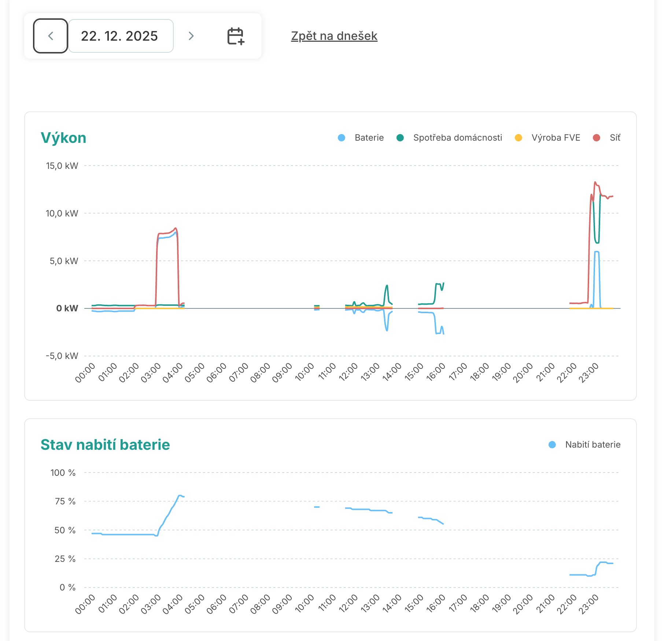The width and height of the screenshot is (672, 641).
Task: Go to the previous day with left arrow
Action: [x=51, y=36]
